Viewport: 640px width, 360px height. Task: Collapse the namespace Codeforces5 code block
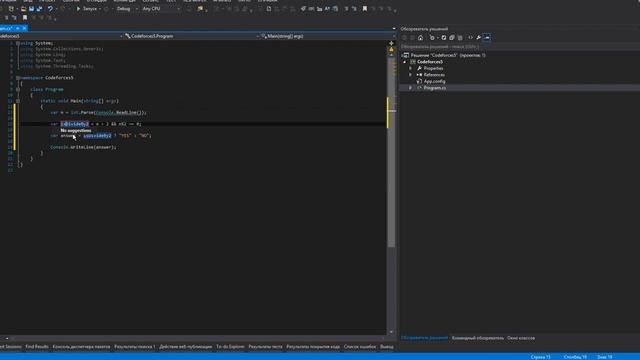click(18, 78)
